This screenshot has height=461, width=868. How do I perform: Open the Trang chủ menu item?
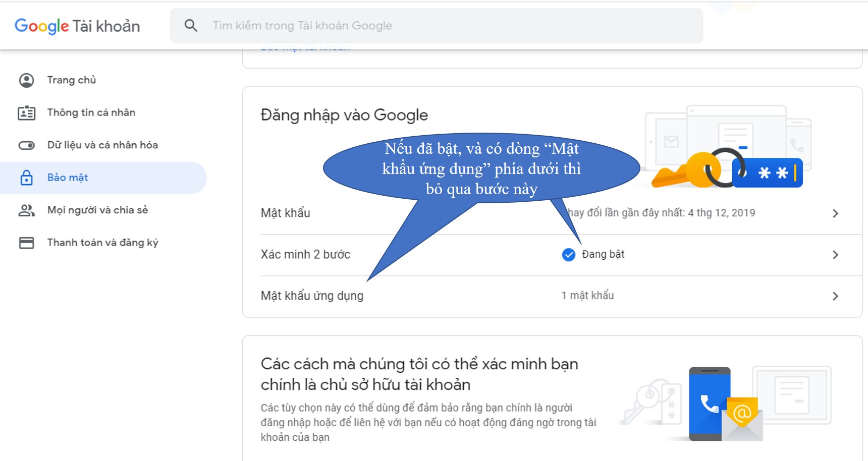coord(72,80)
